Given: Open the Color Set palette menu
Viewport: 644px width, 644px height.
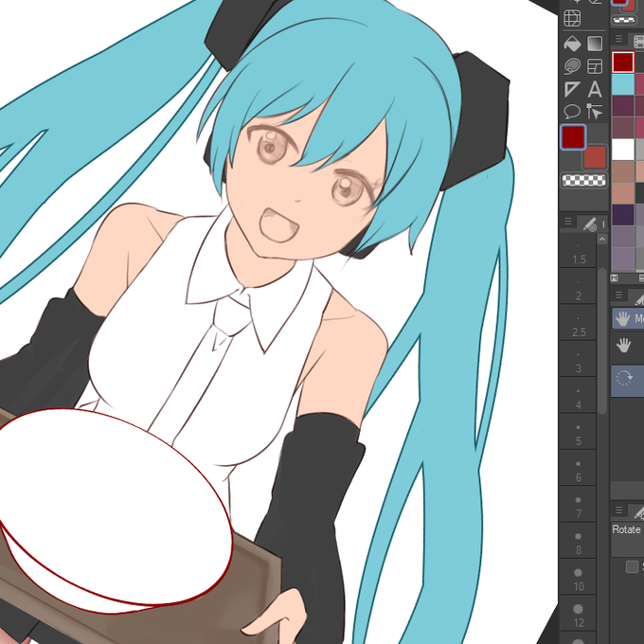Looking at the screenshot, I should (x=619, y=39).
